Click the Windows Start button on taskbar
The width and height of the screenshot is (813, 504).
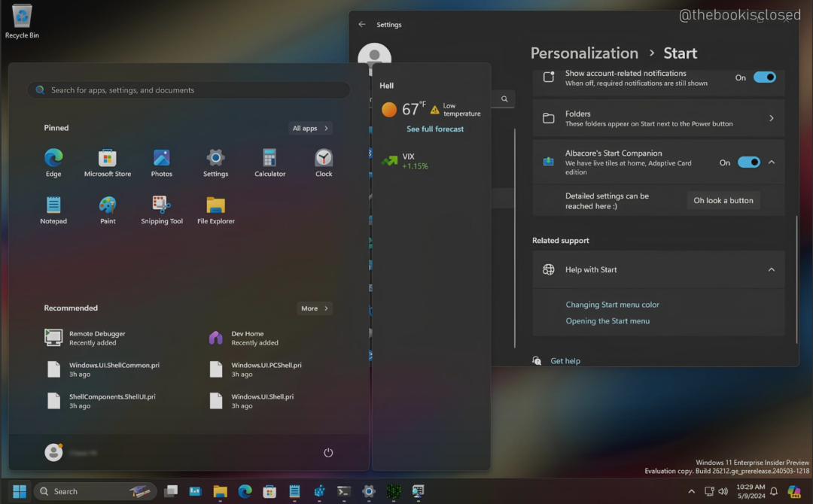(20, 491)
